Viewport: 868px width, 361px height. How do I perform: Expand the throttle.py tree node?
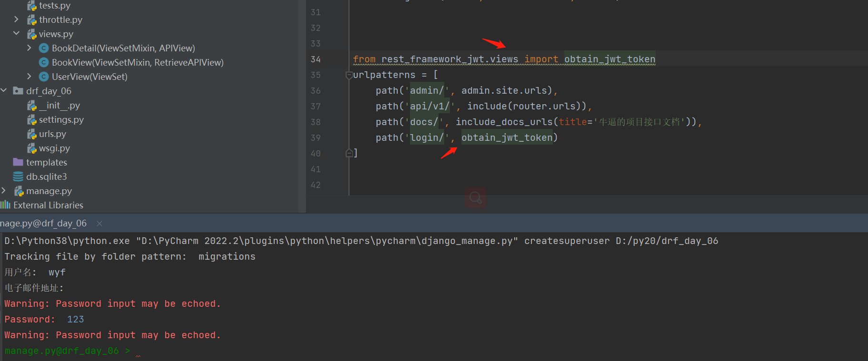click(16, 20)
